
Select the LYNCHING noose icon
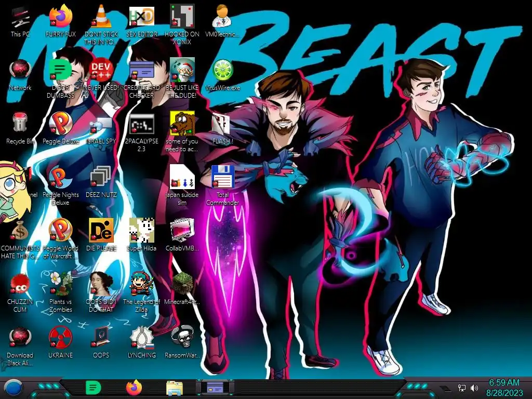pos(141,337)
